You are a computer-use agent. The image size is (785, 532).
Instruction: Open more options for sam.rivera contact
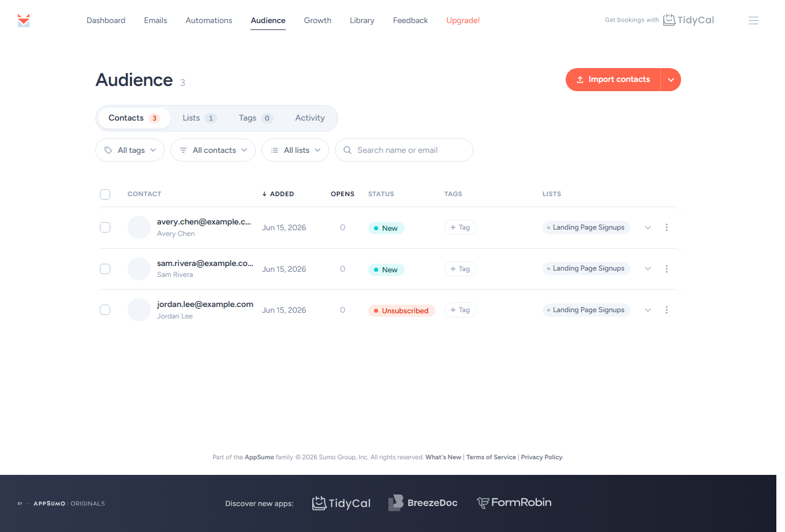pyautogui.click(x=667, y=269)
